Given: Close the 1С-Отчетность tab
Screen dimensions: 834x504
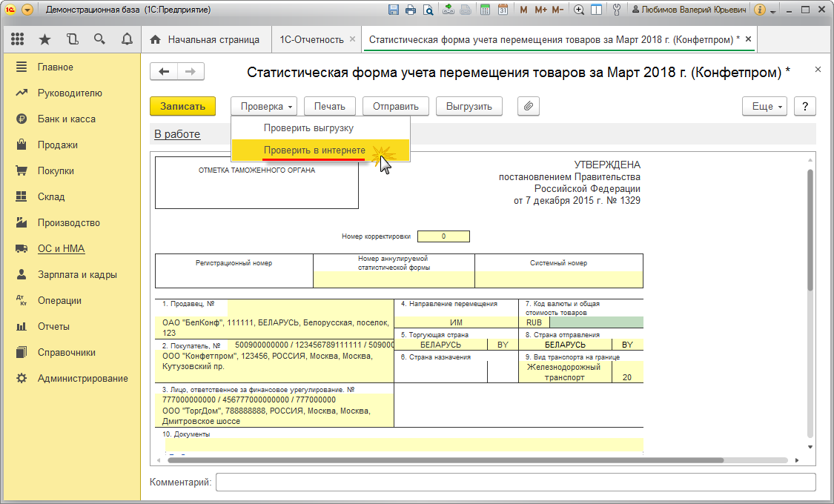Looking at the screenshot, I should click(x=352, y=39).
